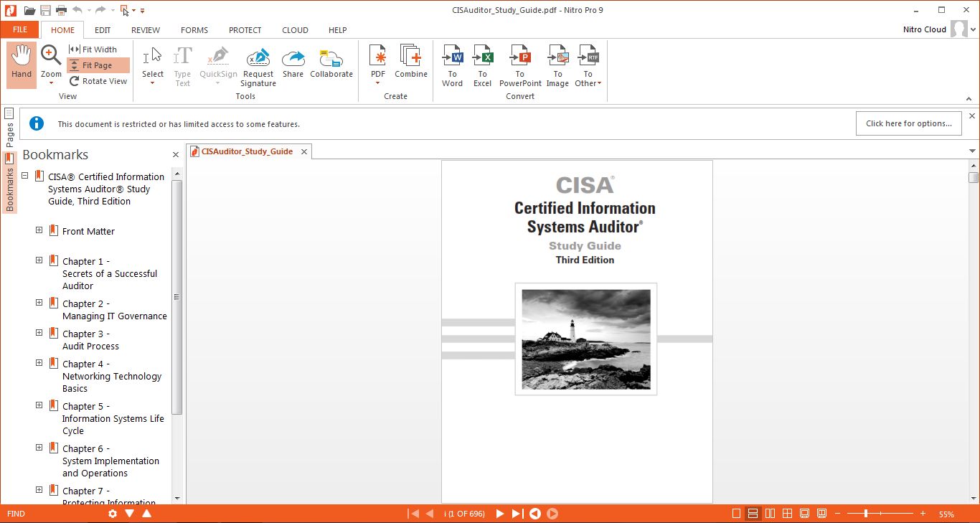
Task: Choose the Select tool in ribbon
Action: click(x=153, y=66)
